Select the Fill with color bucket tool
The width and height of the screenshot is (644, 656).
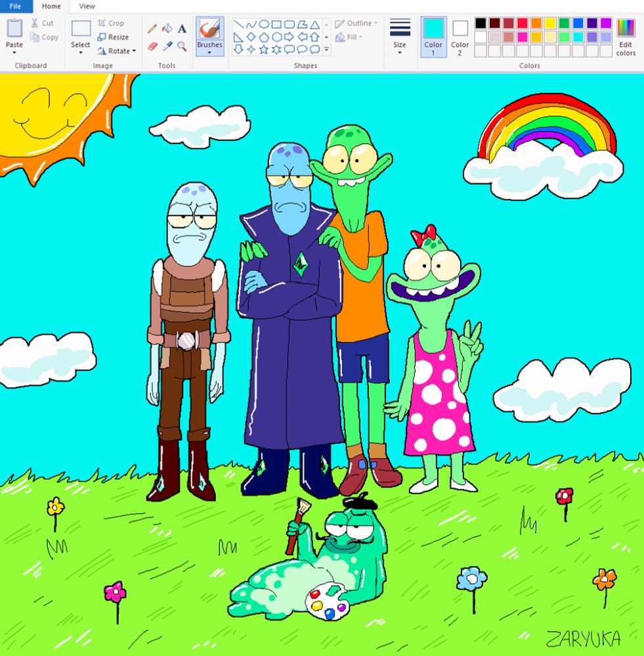pyautogui.click(x=167, y=28)
